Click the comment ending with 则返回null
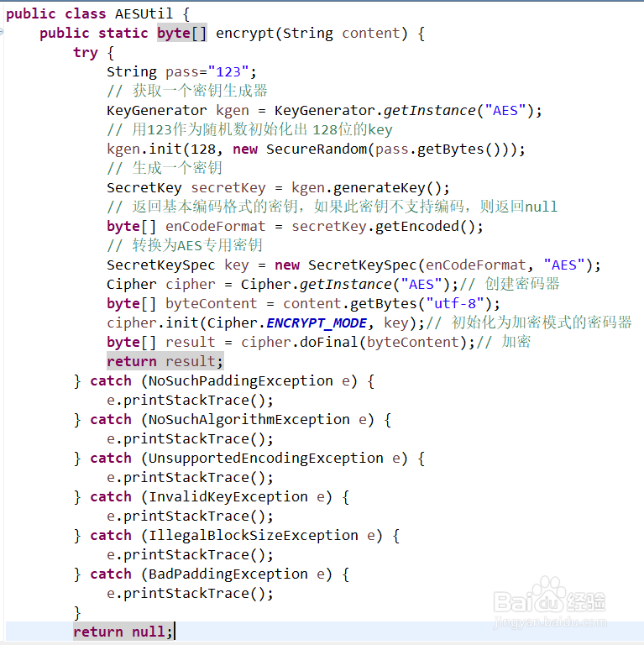This screenshot has height=645, width=644. tap(332, 207)
